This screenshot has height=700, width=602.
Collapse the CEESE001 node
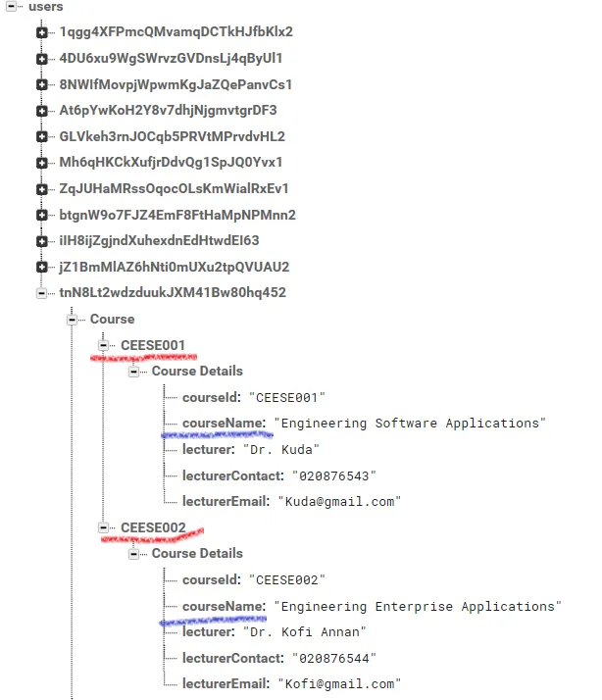tap(103, 345)
